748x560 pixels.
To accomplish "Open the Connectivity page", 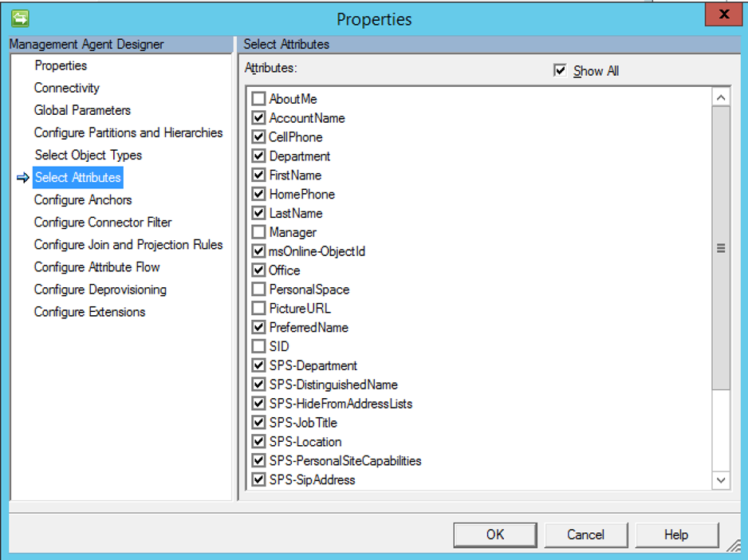I will point(67,88).
